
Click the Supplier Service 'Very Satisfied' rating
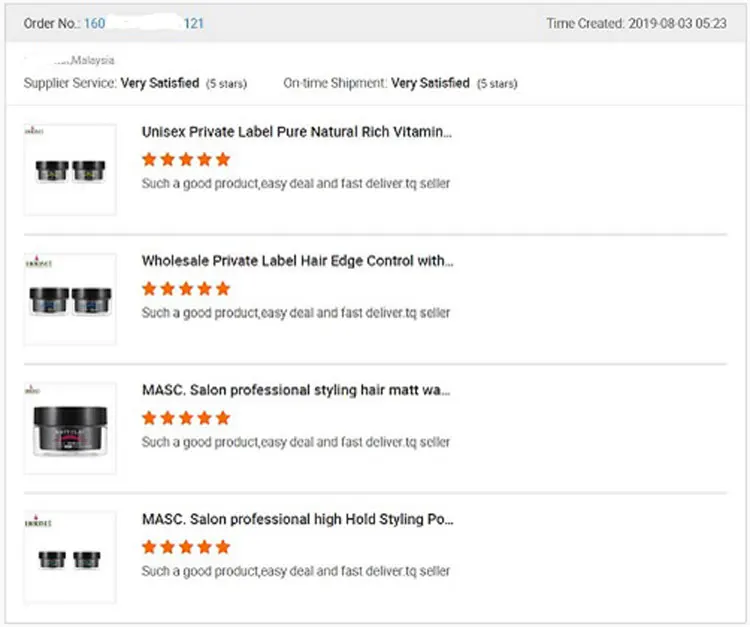coord(160,83)
